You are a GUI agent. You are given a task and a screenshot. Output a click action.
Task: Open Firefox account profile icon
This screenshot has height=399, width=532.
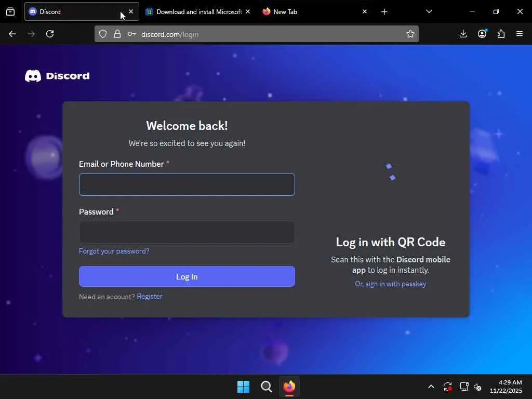point(482,34)
